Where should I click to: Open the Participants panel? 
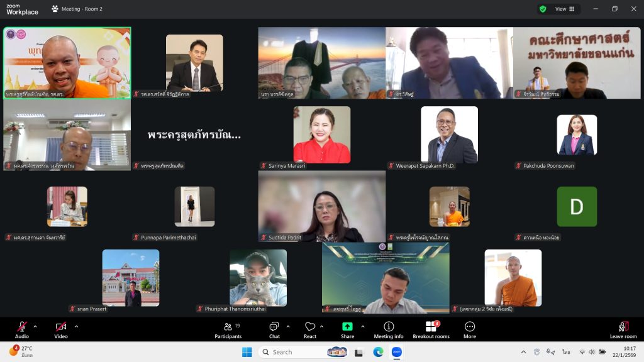pyautogui.click(x=228, y=329)
